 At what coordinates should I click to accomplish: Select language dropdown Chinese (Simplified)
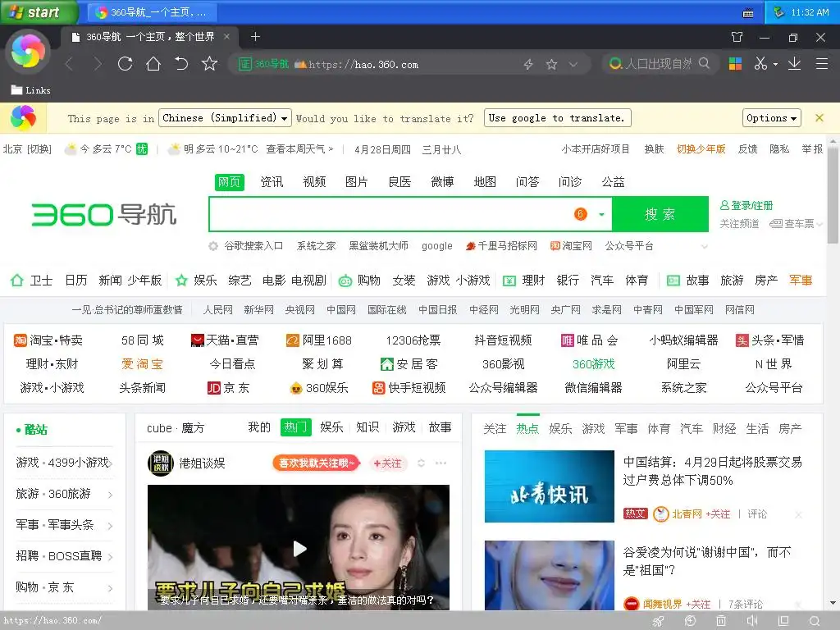(225, 118)
